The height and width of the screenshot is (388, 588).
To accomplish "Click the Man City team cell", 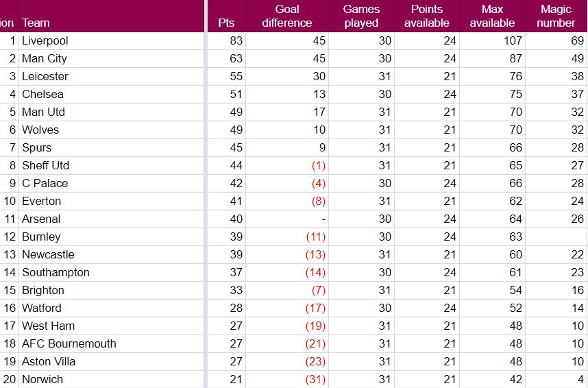I will click(45, 59).
